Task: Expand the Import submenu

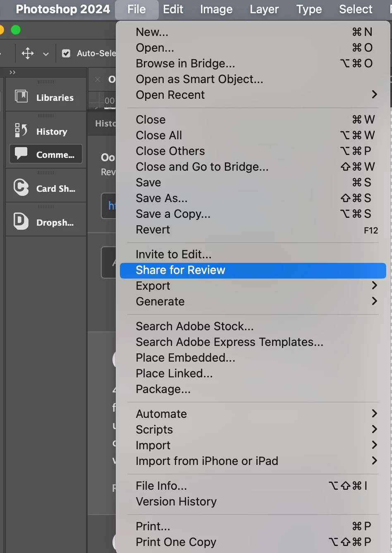Action: point(253,445)
